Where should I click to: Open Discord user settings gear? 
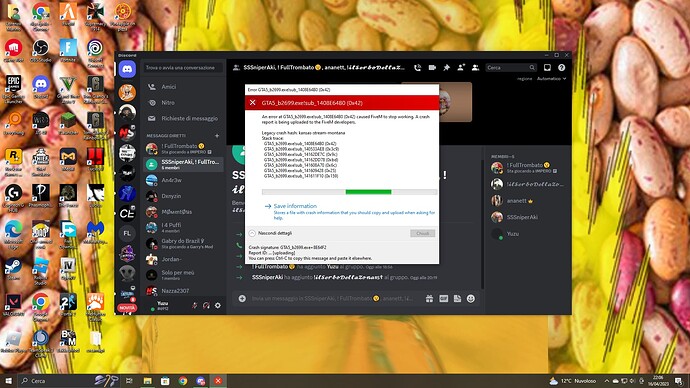click(217, 305)
